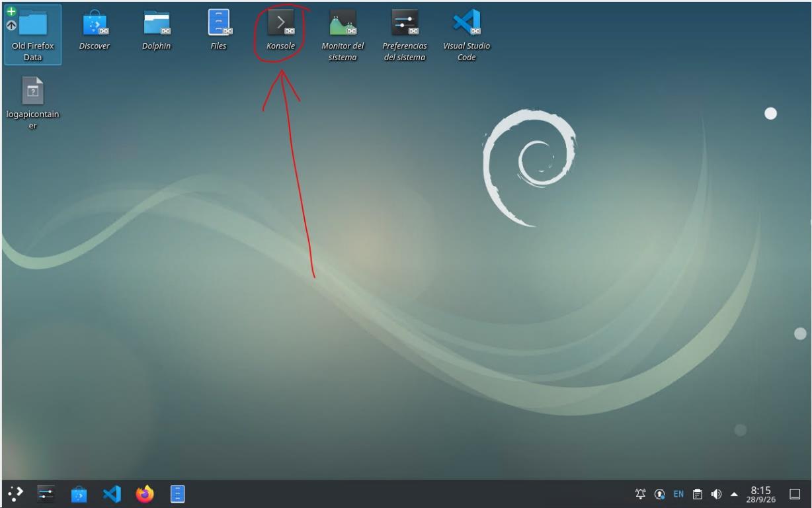
Task: Open the Konsole terminal desktop shortcut
Action: point(280,30)
